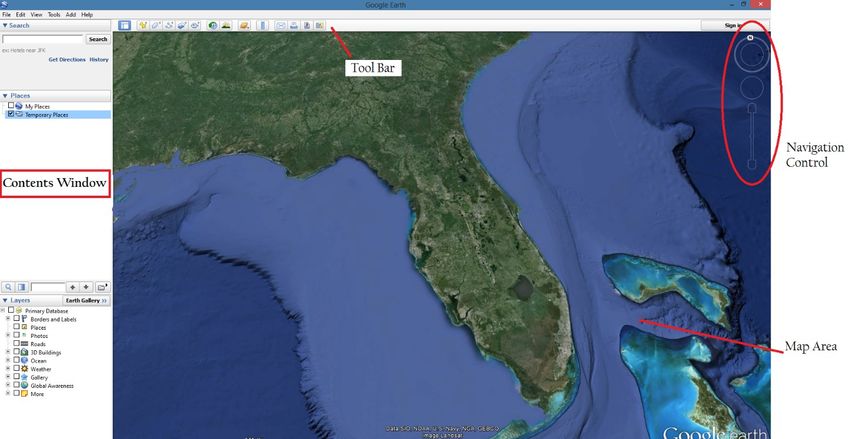Image resolution: width=850 pixels, height=439 pixels.
Task: Check the My Places checkbox
Action: pyautogui.click(x=11, y=106)
